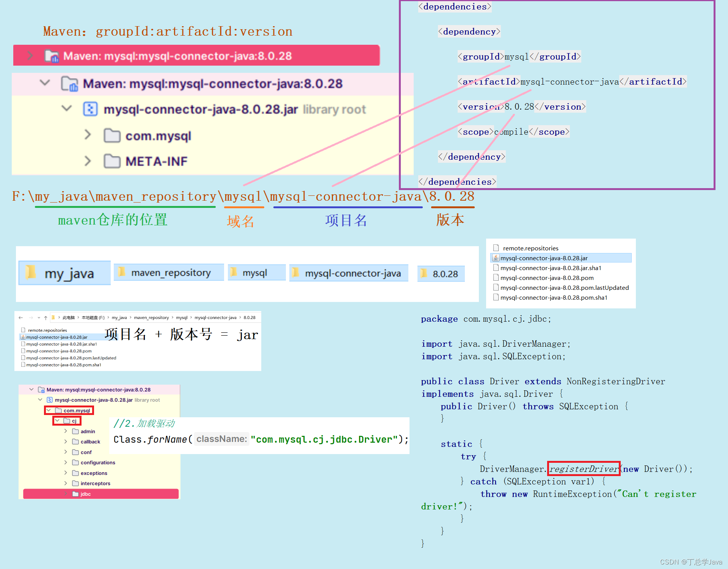Viewport: 728px width, 569px height.
Task: Click maven_repository in the Explorer breadcrumb path
Action: pos(151,318)
